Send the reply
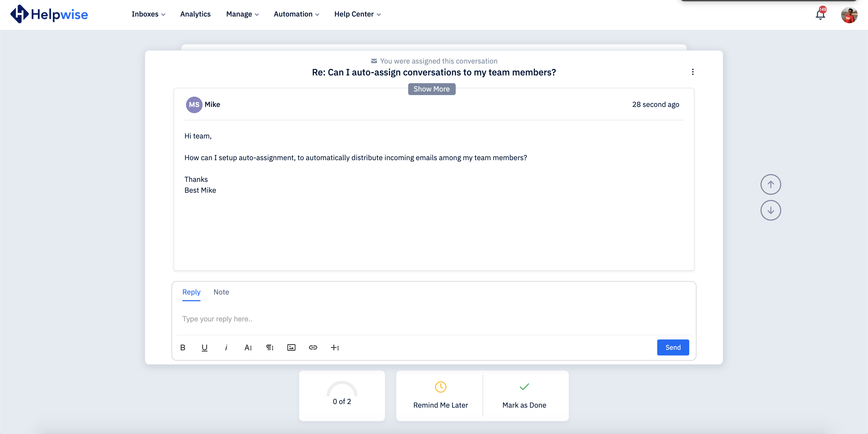This screenshot has height=434, width=868. [x=672, y=347]
